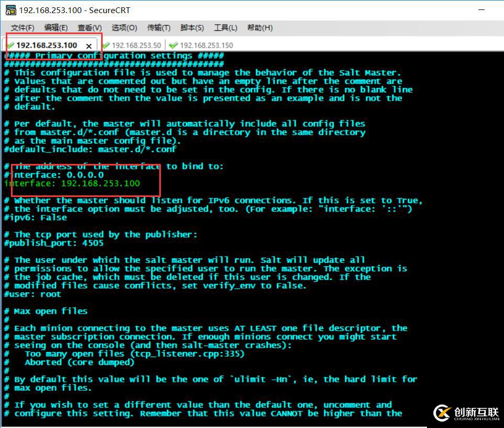Screen dimensions: 504x428
Task: Click the line '#ipv6: False'
Action: tap(35, 218)
